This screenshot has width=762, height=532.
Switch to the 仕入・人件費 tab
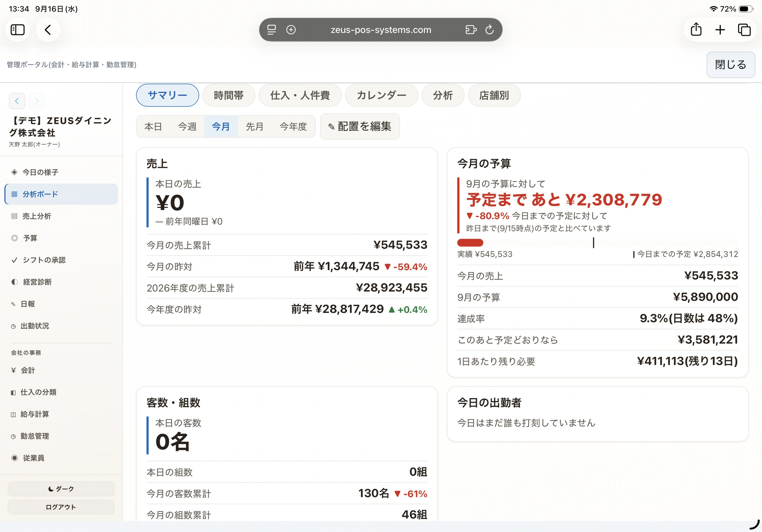pyautogui.click(x=300, y=95)
